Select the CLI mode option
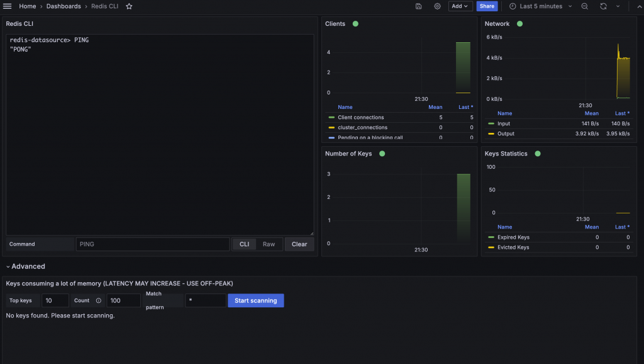644x364 pixels. (x=245, y=244)
